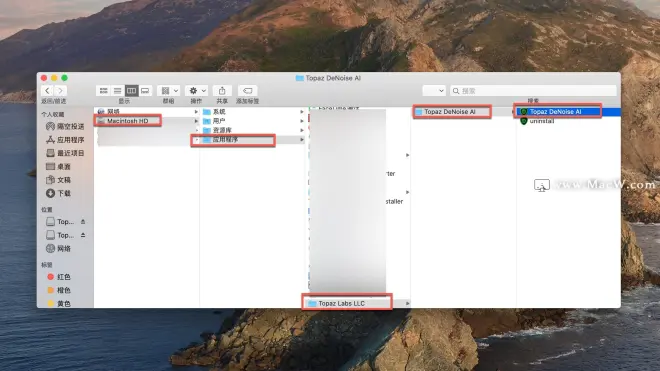Image resolution: width=660 pixels, height=371 pixels.
Task: Switch to gallery view in toolbar
Action: click(145, 91)
